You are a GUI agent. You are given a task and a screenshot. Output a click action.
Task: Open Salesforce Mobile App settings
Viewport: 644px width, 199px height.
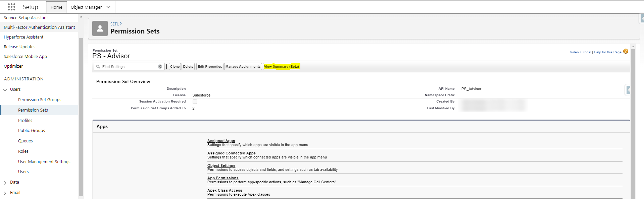point(25,57)
